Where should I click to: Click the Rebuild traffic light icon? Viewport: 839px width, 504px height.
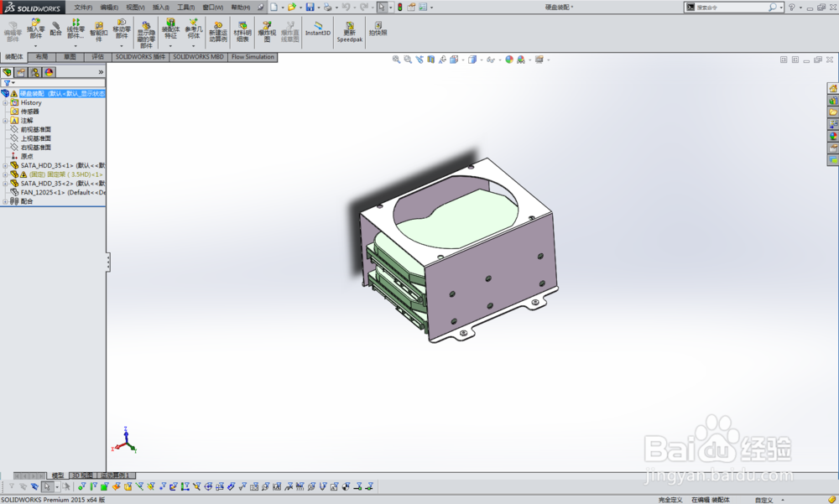[399, 7]
